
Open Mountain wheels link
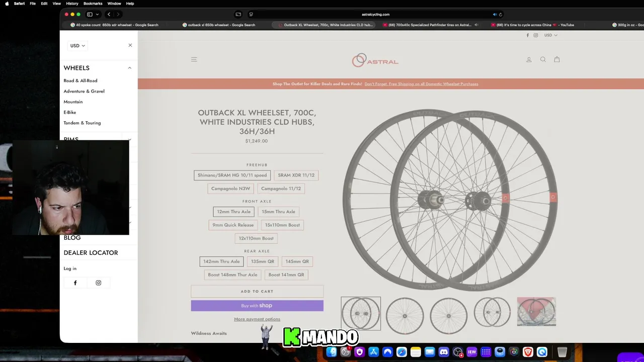point(73,102)
